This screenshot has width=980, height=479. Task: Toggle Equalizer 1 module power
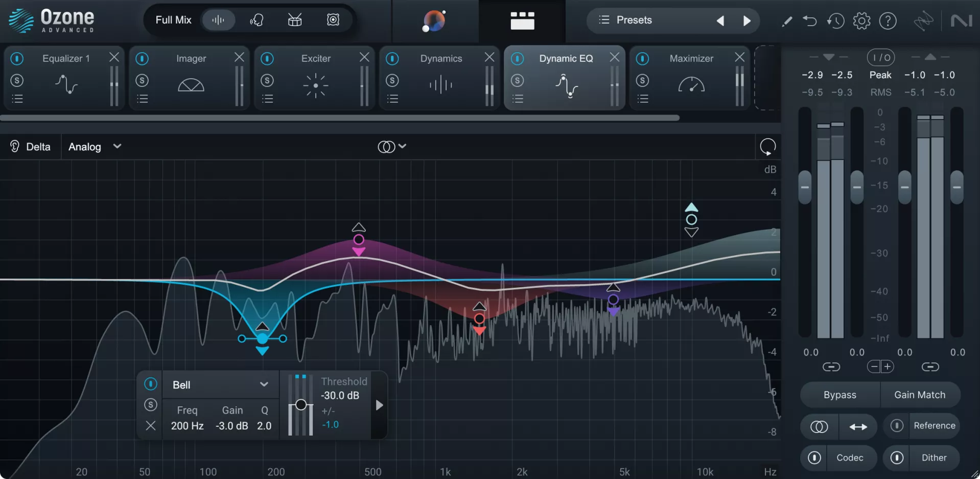[17, 59]
